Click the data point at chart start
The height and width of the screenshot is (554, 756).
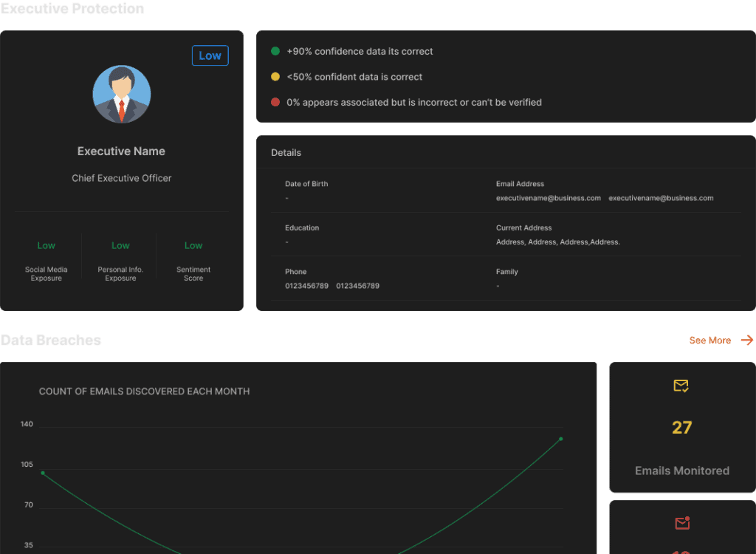point(42,473)
